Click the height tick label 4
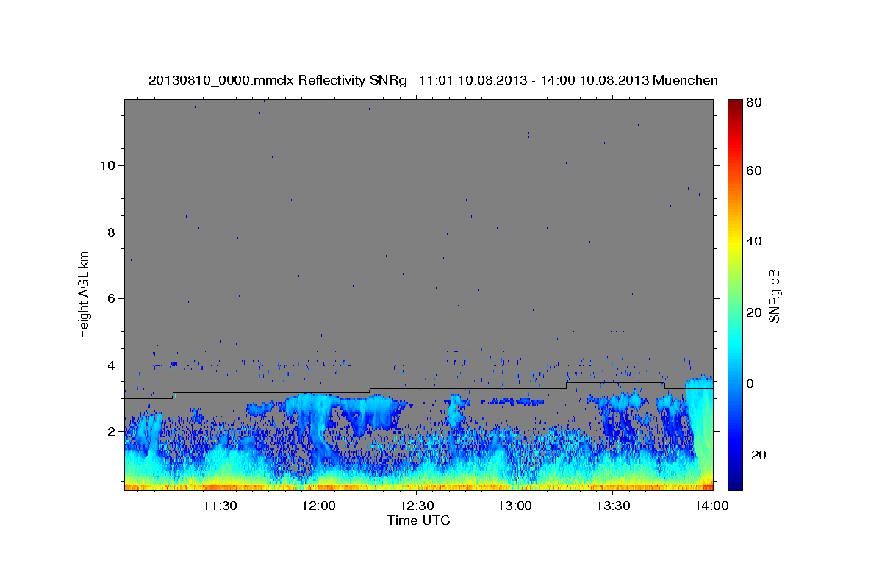Screen dimensions: 882x588 [x=110, y=365]
